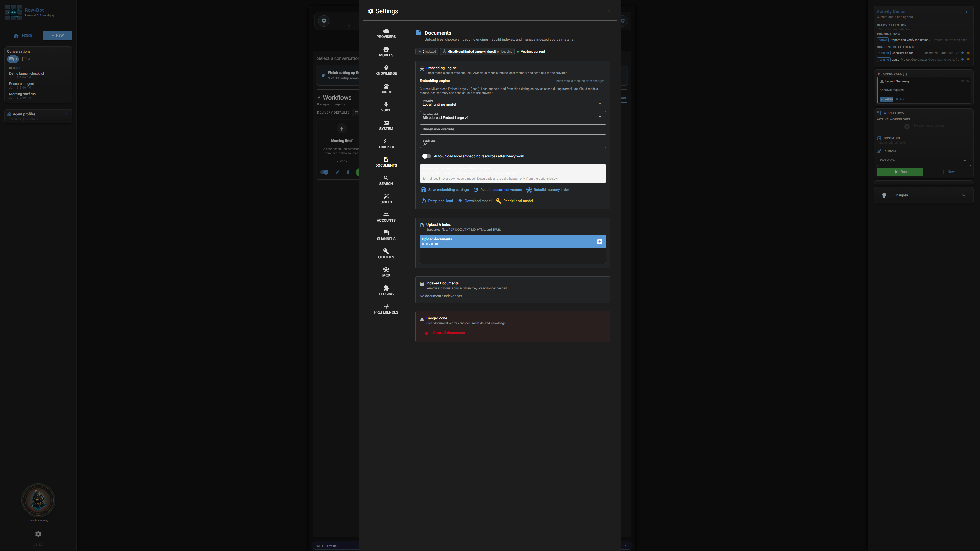Switch to the Knowledge settings section
The image size is (980, 551).
386,70
